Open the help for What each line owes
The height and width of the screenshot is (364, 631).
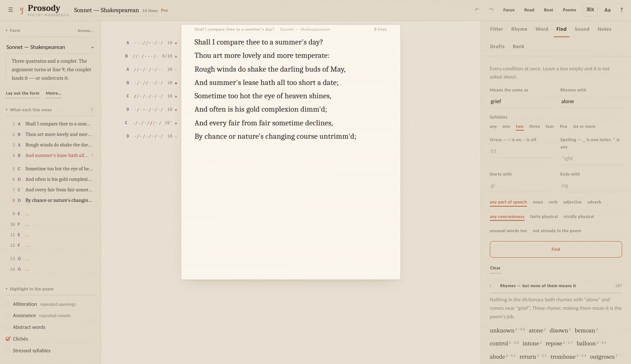(92, 110)
